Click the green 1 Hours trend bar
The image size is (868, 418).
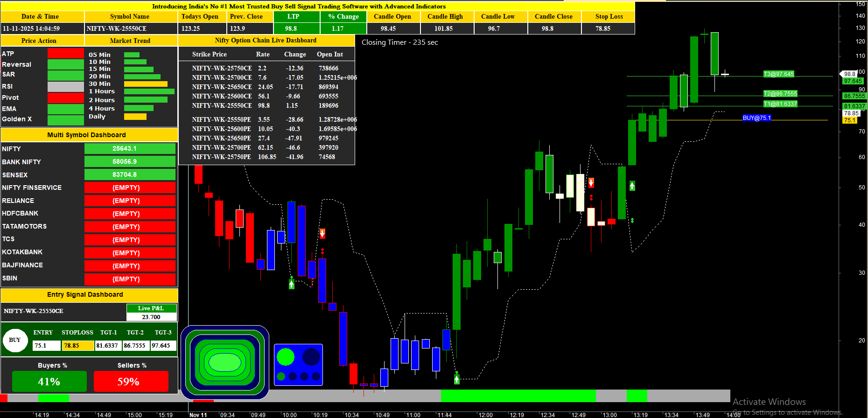click(149, 91)
